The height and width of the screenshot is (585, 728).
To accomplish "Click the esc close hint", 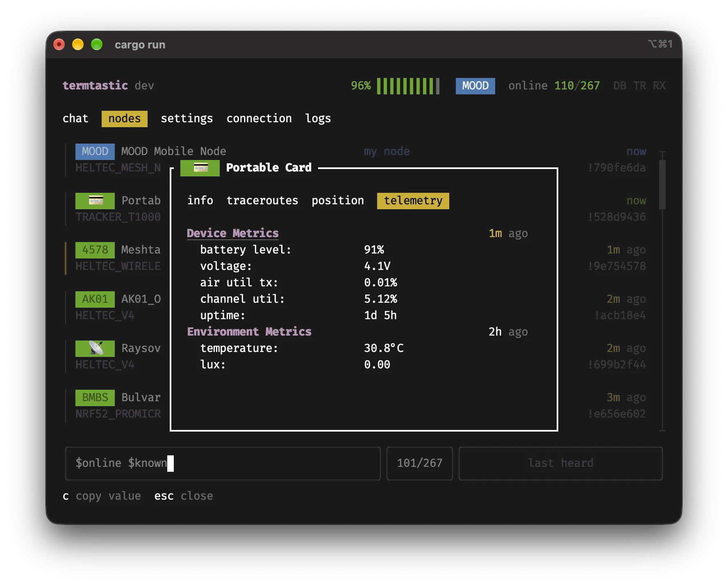I will (x=184, y=496).
